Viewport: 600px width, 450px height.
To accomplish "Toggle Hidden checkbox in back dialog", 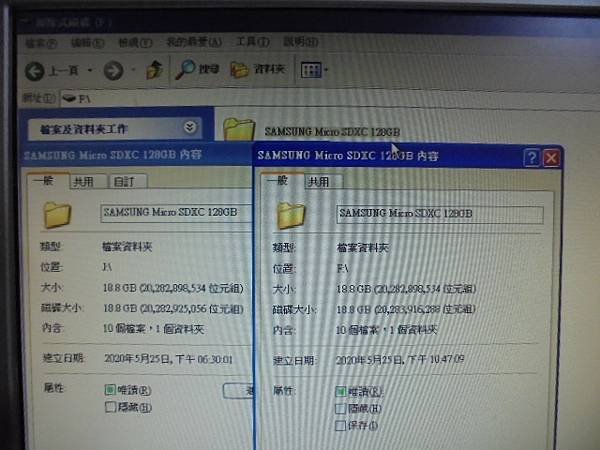I will 110,406.
